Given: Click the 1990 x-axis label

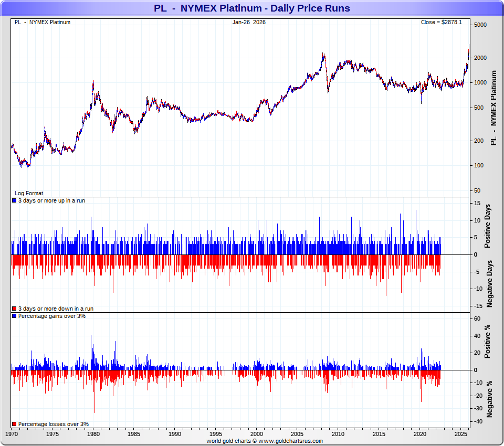Looking at the screenshot, I should coord(174,434).
